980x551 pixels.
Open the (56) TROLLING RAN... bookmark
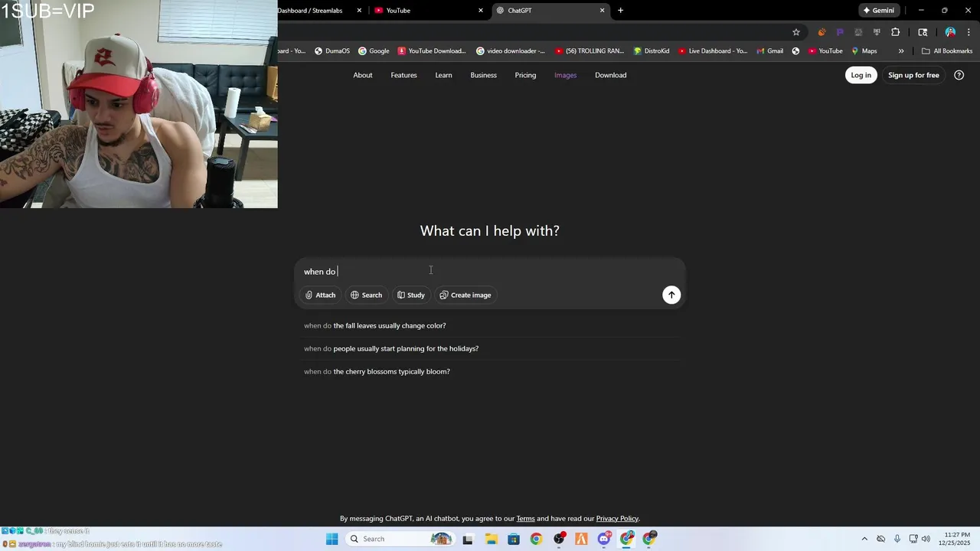(x=590, y=51)
